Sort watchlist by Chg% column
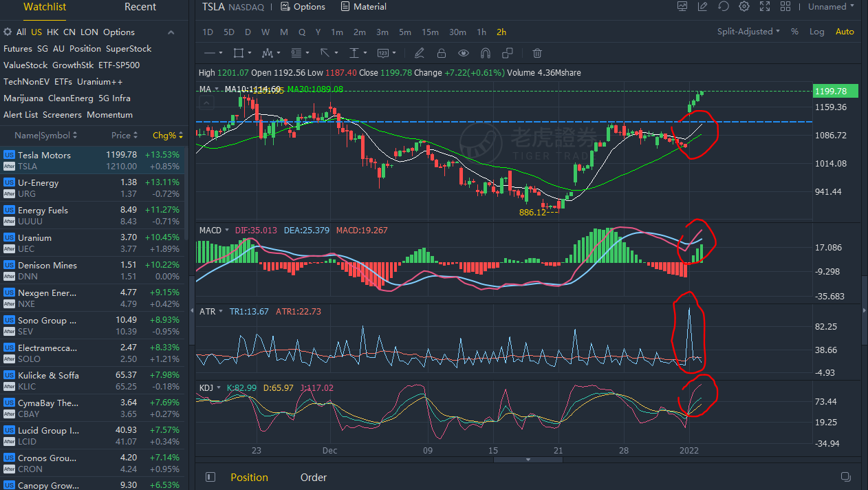Viewport: 868px width, 490px height. [x=168, y=136]
